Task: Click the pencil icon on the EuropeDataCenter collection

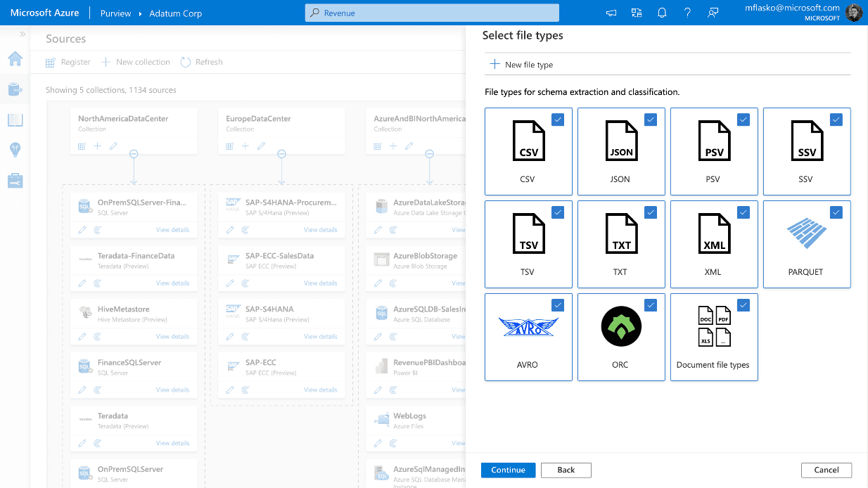Action: pyautogui.click(x=261, y=146)
